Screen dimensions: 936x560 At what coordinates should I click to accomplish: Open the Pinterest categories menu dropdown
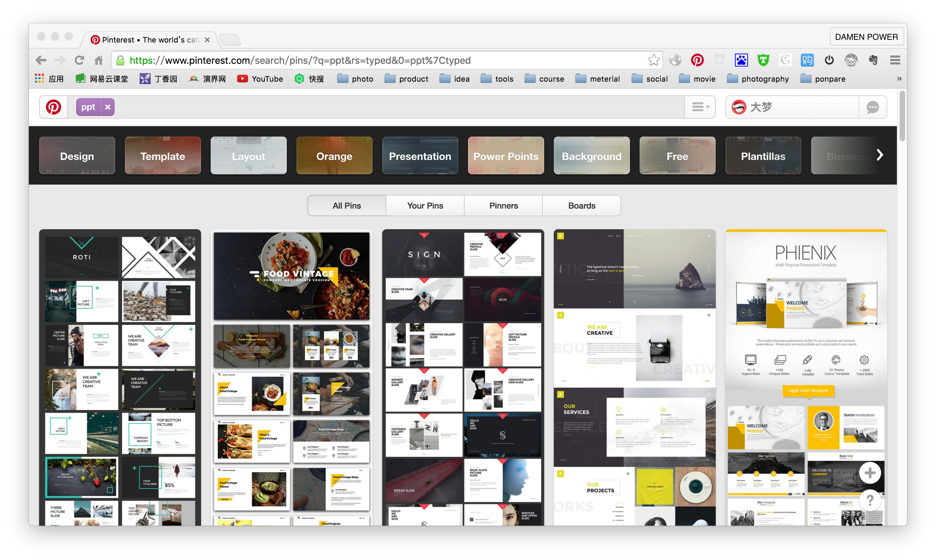(x=700, y=107)
